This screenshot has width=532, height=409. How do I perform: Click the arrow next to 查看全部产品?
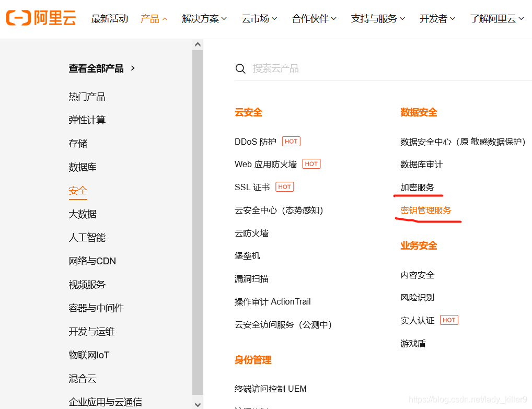coord(133,68)
